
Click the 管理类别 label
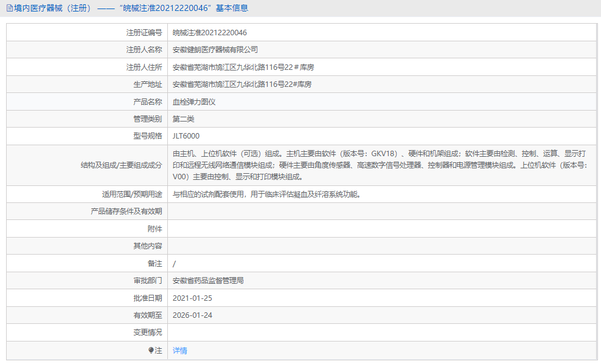pyautogui.click(x=148, y=119)
